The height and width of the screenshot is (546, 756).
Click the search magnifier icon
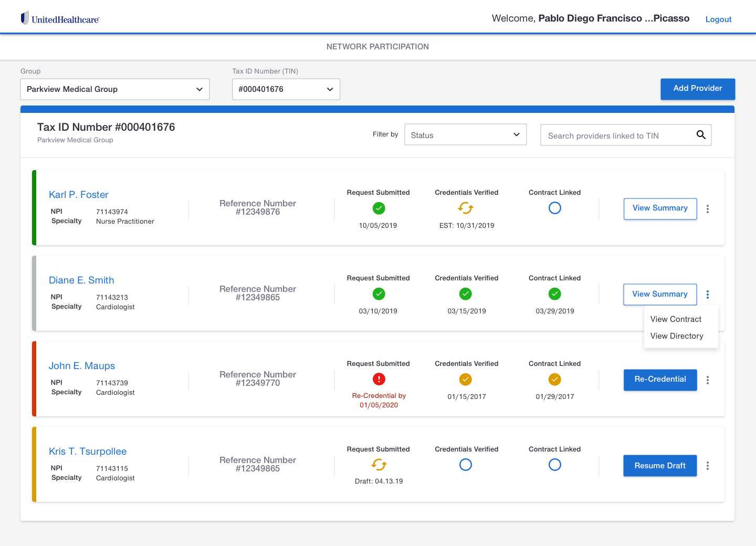coord(701,134)
